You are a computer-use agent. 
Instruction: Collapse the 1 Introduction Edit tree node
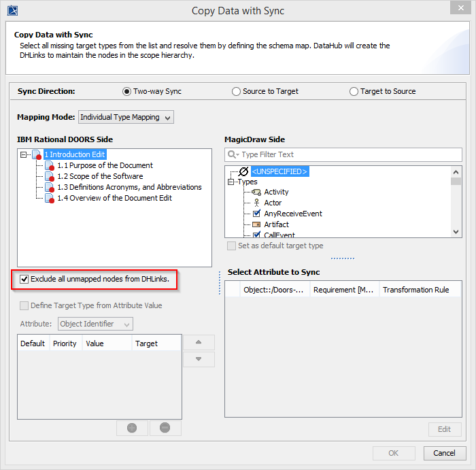tap(23, 155)
